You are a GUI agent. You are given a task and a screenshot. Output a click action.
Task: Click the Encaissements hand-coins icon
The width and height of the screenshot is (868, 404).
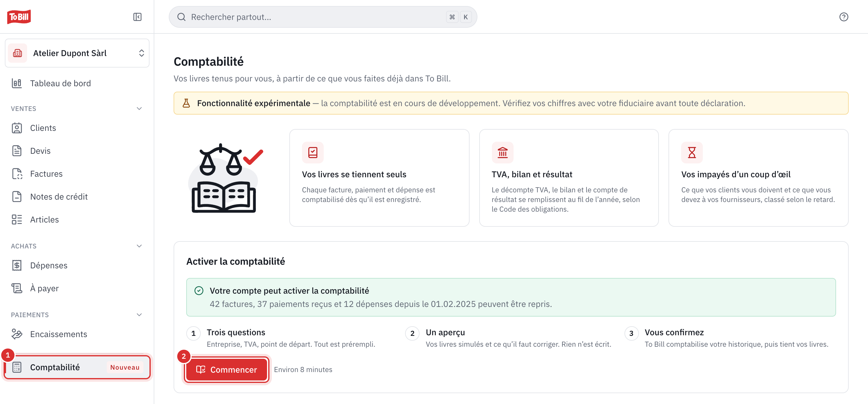pyautogui.click(x=17, y=334)
